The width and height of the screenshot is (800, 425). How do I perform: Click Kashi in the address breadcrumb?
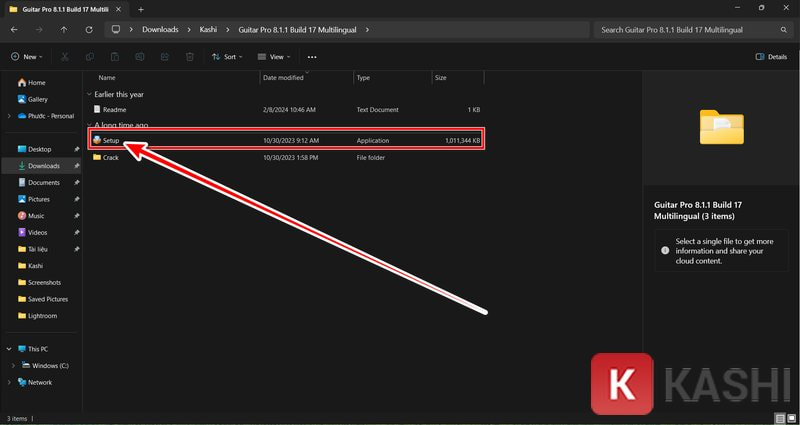(208, 30)
